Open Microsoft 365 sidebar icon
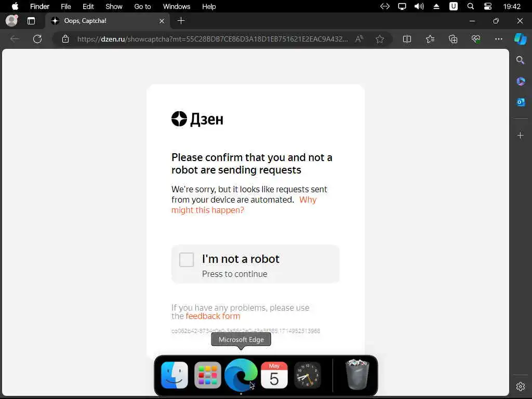This screenshot has height=399, width=532. (521, 82)
